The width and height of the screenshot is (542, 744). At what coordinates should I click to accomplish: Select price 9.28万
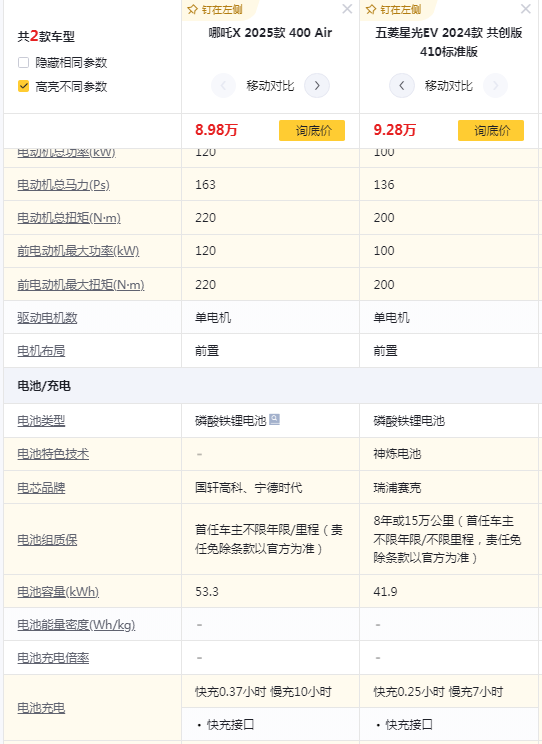394,130
